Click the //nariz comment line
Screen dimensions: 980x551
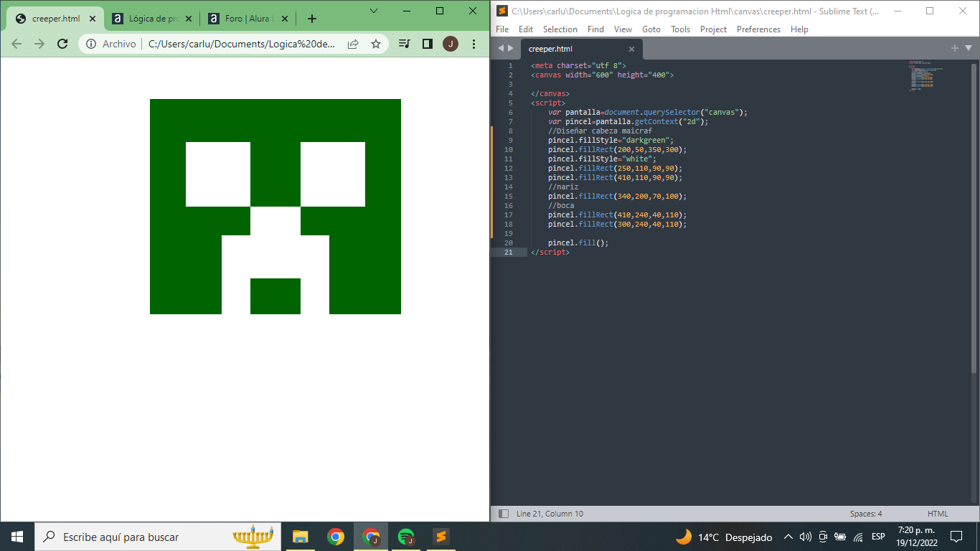pos(562,187)
